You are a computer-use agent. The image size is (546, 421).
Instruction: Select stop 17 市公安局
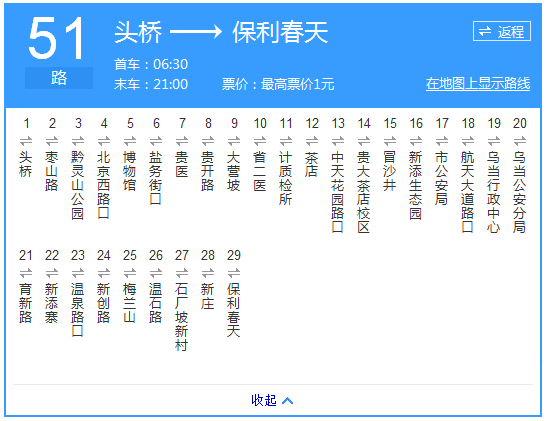[442, 178]
